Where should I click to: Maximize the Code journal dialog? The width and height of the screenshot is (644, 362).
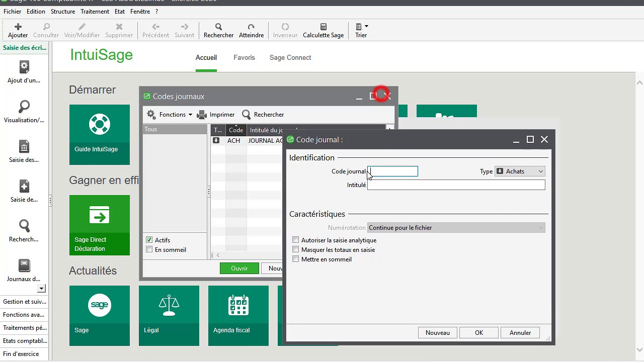[x=530, y=139]
